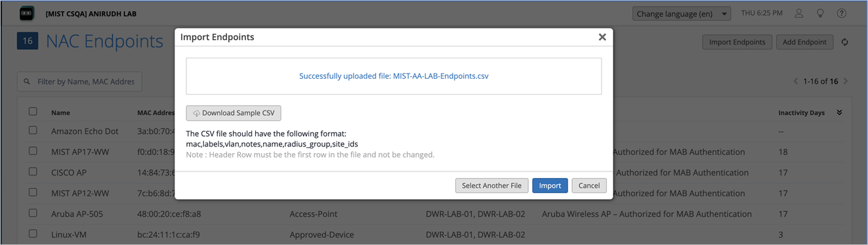Open the user account icon
This screenshot has width=868, height=245.
(x=798, y=13)
